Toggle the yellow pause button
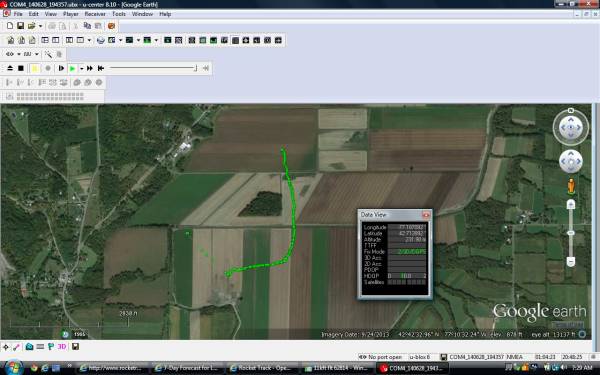Screen dimensions: 600x375 click(34, 68)
